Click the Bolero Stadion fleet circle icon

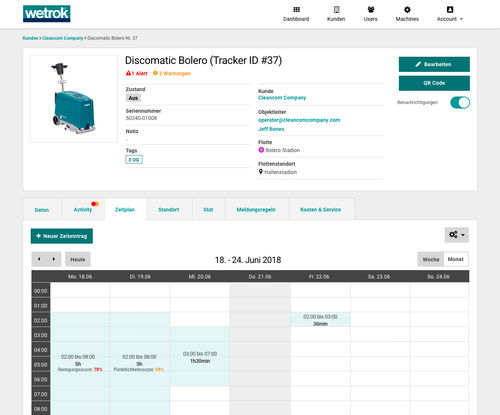pyautogui.click(x=261, y=150)
